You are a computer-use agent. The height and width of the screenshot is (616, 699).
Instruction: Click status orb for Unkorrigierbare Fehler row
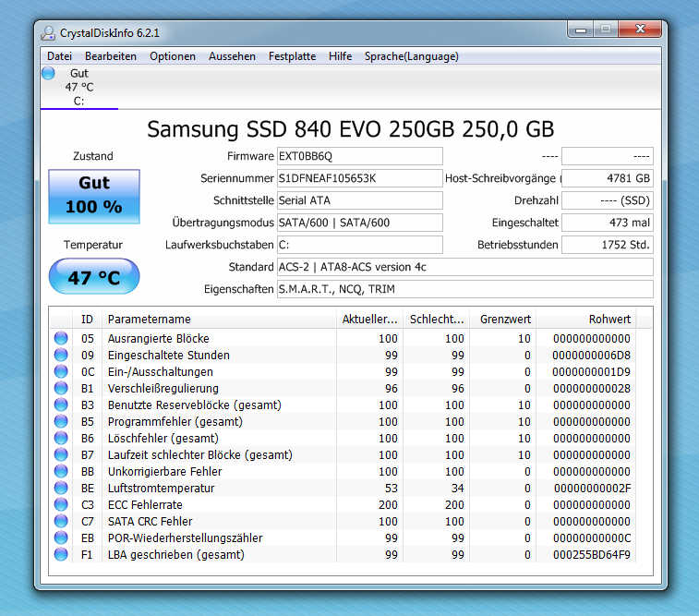point(61,471)
